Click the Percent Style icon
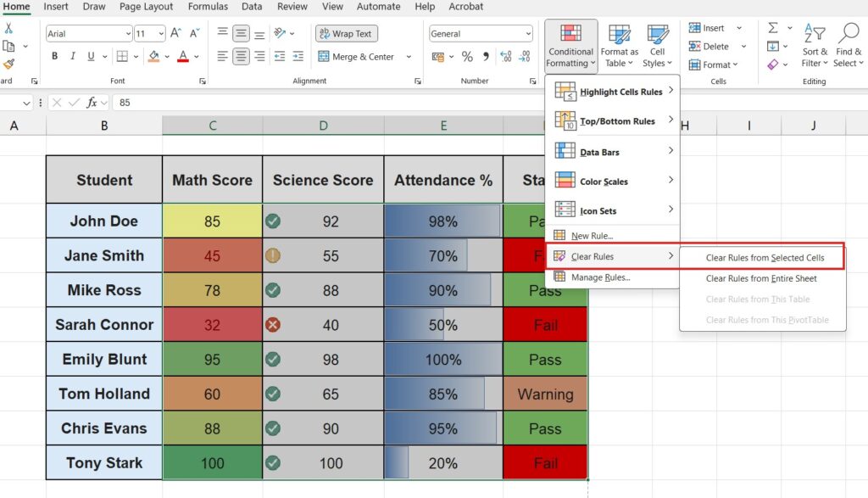 tap(467, 57)
